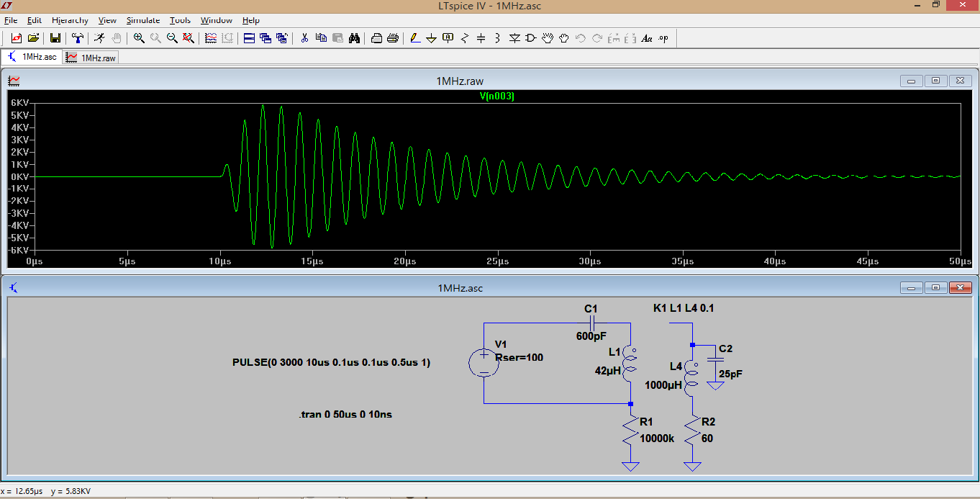Click the Tile Windows horizontally icon
The height and width of the screenshot is (499, 980).
(249, 38)
